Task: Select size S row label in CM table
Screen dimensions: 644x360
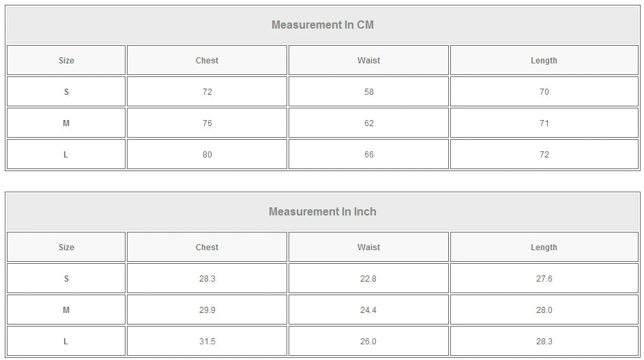Action: [66, 92]
